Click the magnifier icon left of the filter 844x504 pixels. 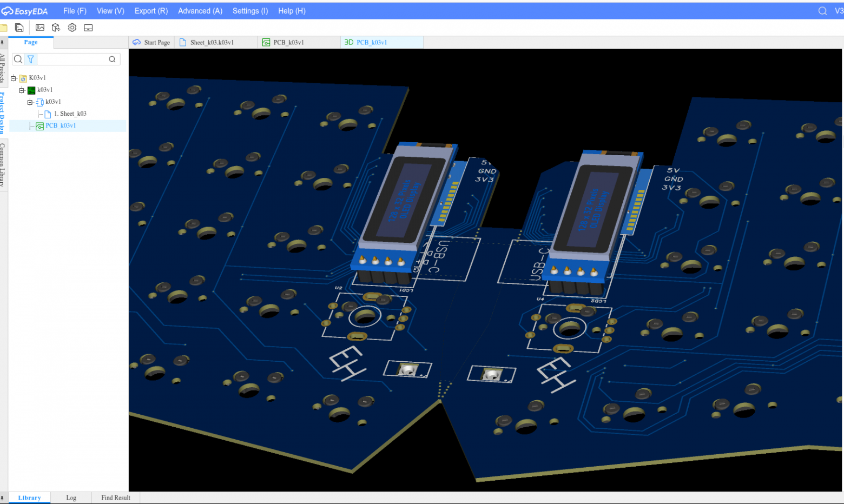(18, 59)
